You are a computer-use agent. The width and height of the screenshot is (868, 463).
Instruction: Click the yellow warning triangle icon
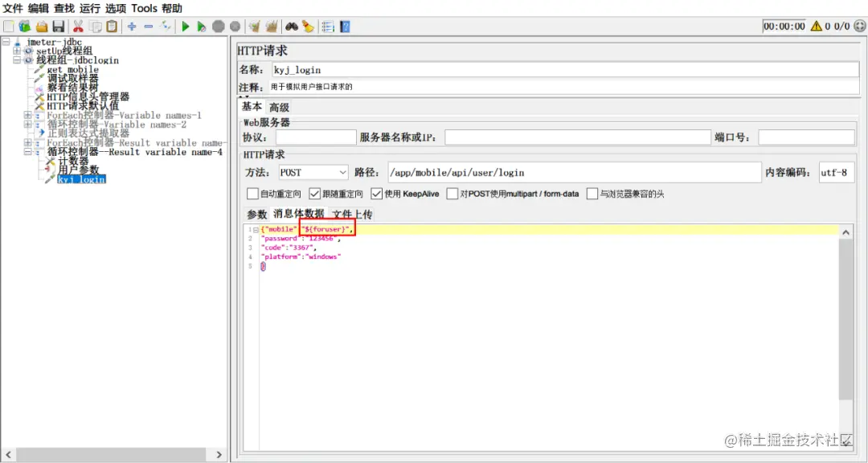coord(817,26)
